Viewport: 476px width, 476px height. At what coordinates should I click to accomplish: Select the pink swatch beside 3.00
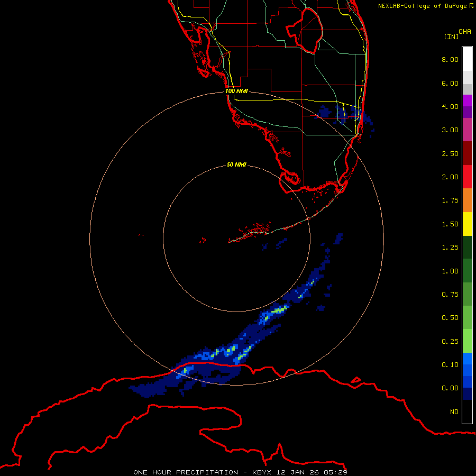467,130
